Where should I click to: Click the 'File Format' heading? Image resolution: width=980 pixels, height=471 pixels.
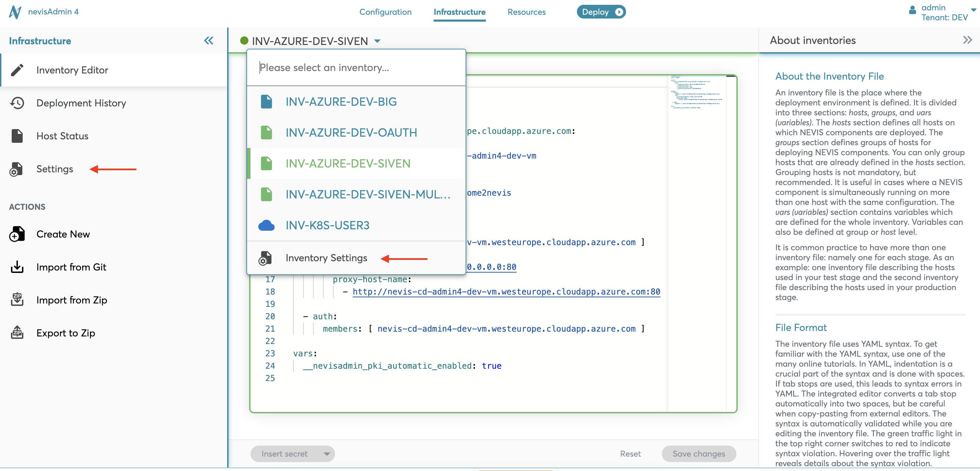(x=801, y=328)
